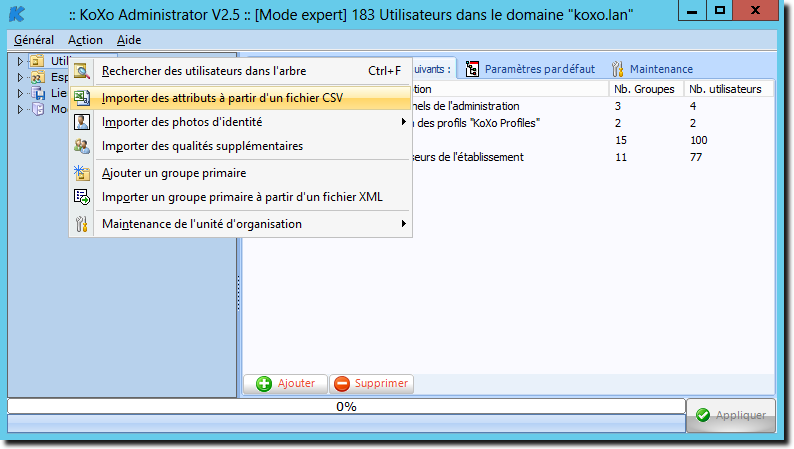Select Importer des attributs à partir d'un fichier CSV
The image size is (794, 449).
click(x=240, y=98)
